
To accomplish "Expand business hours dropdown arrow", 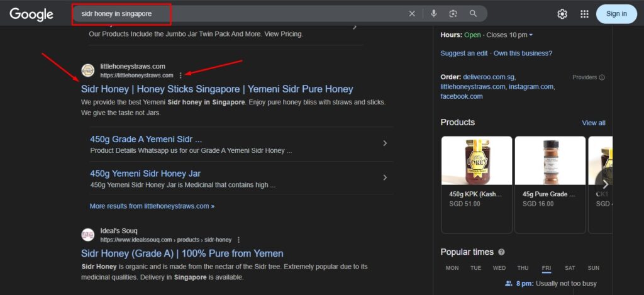I will [x=531, y=35].
